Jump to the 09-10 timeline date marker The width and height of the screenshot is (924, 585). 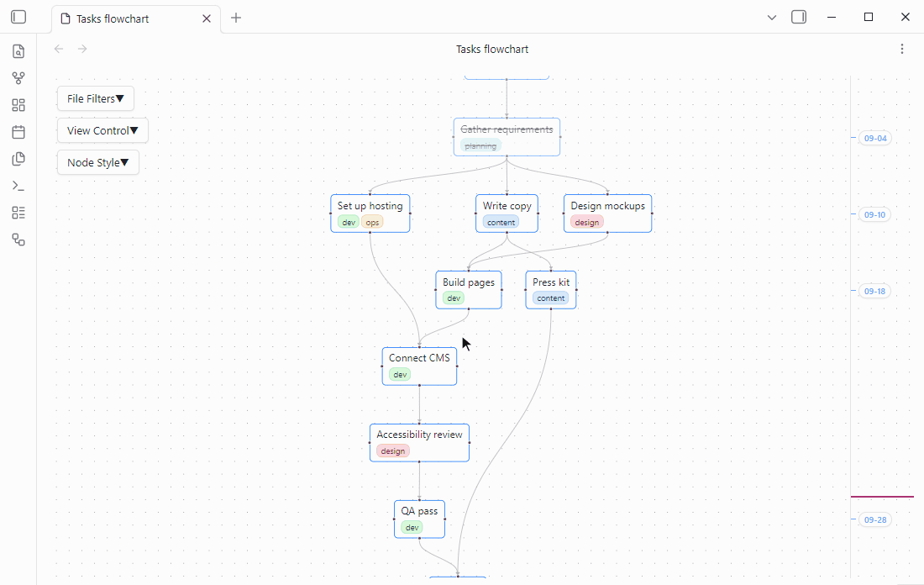(875, 214)
